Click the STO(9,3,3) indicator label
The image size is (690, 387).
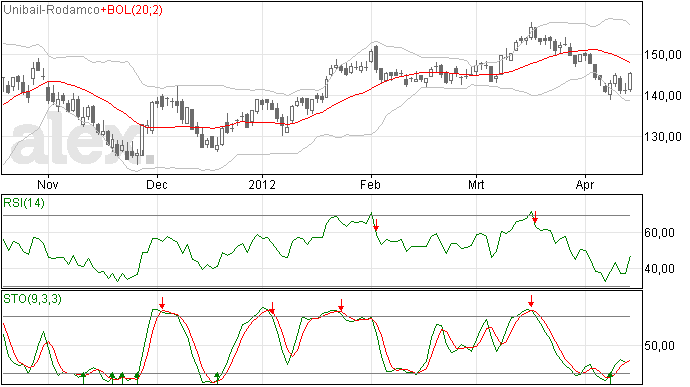(33, 299)
